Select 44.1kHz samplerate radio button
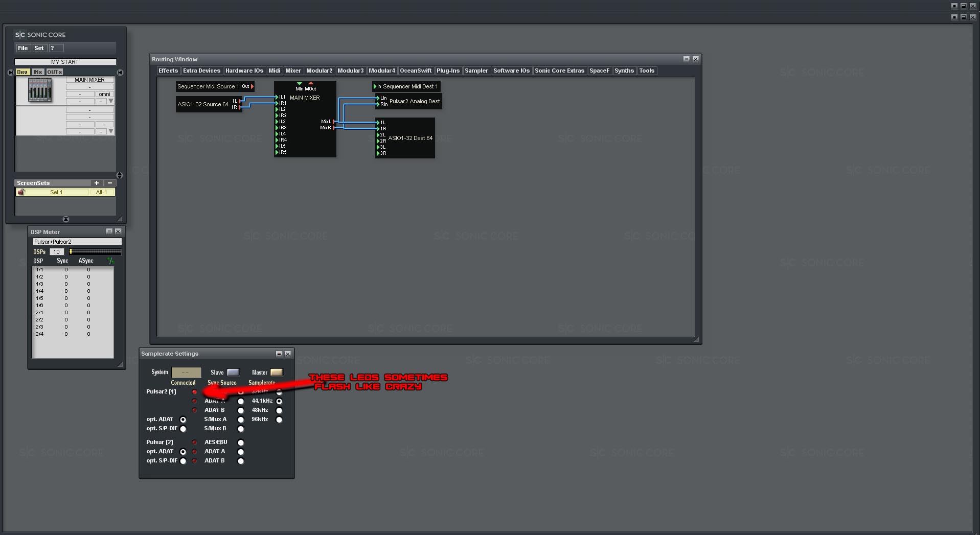Screen dimensions: 980x535 point(279,401)
